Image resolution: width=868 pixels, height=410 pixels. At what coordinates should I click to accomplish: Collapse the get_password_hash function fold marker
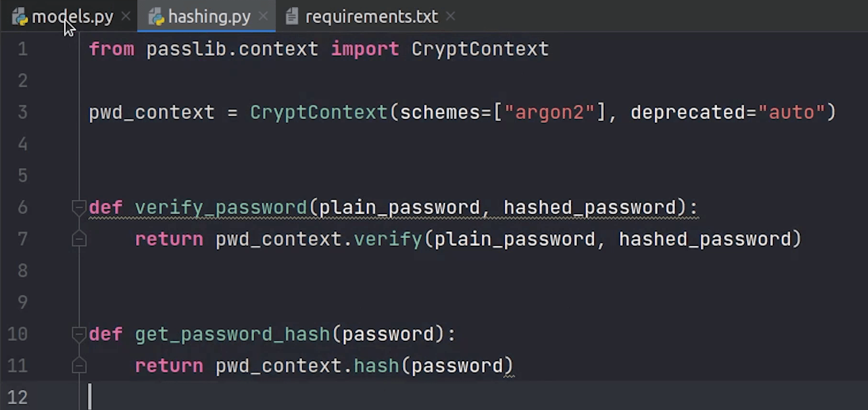[x=79, y=334]
